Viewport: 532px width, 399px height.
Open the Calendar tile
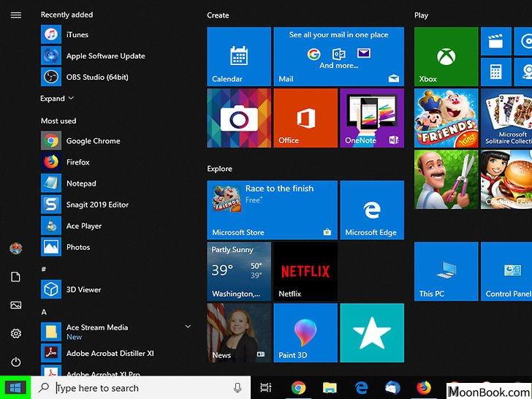tap(239, 57)
